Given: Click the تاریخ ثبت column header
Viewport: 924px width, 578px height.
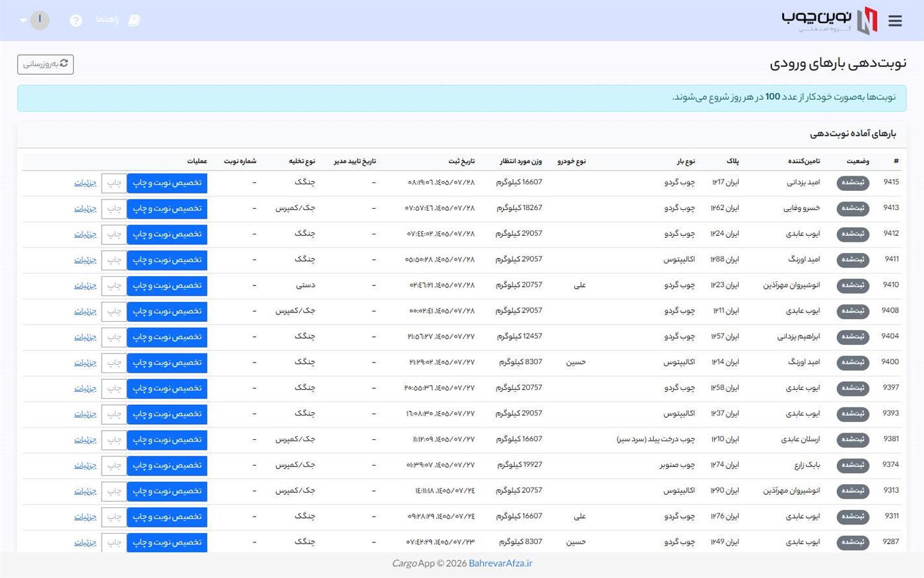Looking at the screenshot, I should coord(462,161).
